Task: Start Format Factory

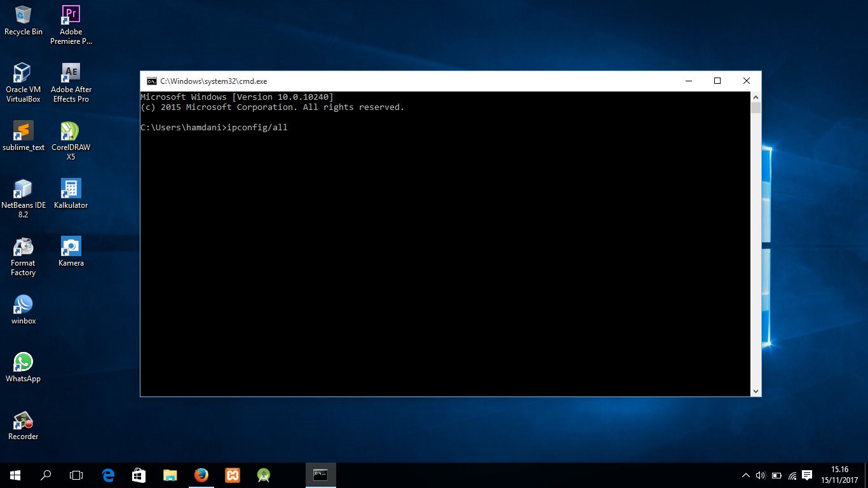Action: click(23, 247)
